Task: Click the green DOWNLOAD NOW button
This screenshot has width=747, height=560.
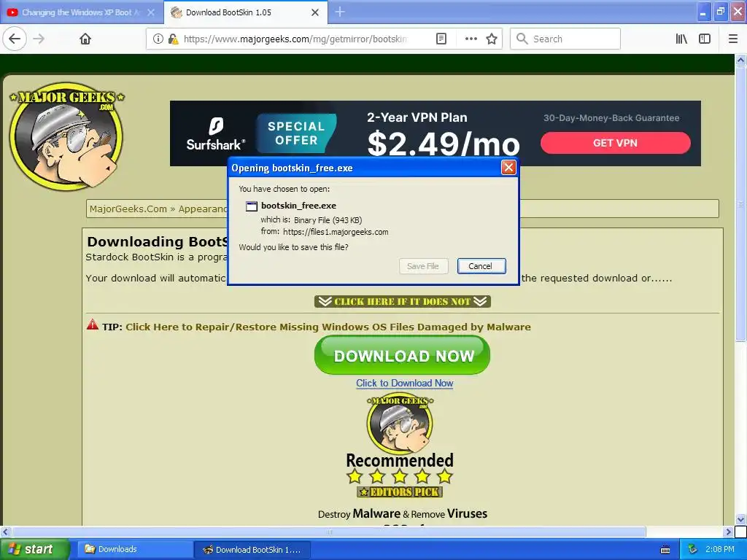Action: 402,355
